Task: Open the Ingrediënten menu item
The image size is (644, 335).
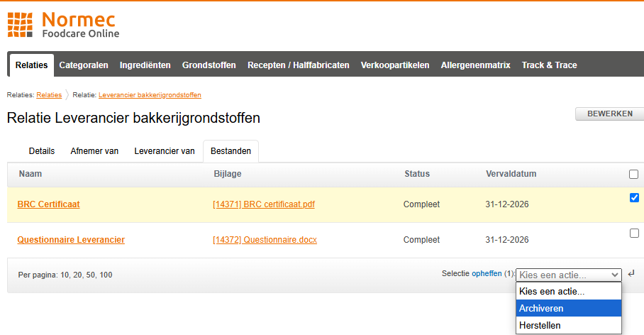Action: click(145, 65)
